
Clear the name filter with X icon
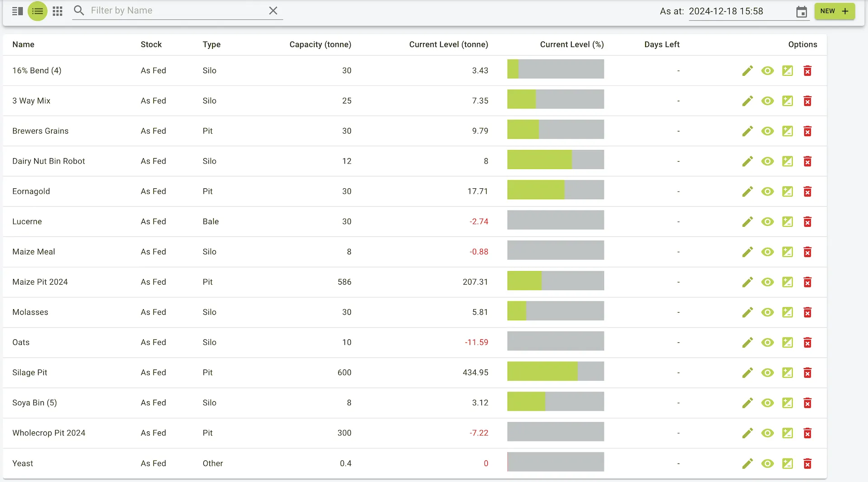pyautogui.click(x=273, y=10)
